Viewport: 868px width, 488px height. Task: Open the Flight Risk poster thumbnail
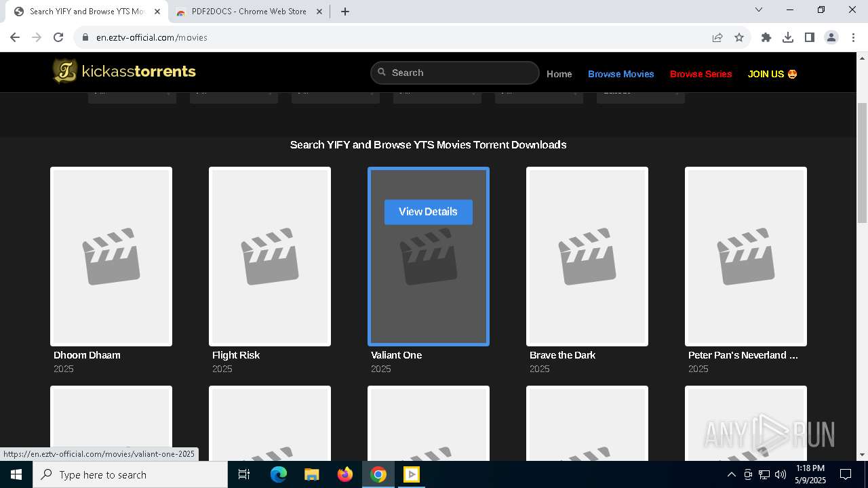270,256
